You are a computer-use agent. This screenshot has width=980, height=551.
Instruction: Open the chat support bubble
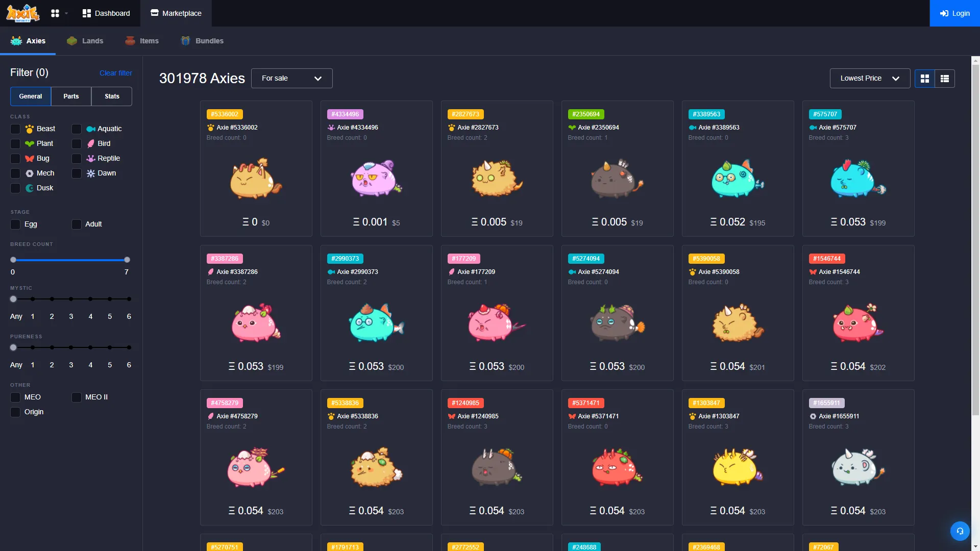point(960,531)
